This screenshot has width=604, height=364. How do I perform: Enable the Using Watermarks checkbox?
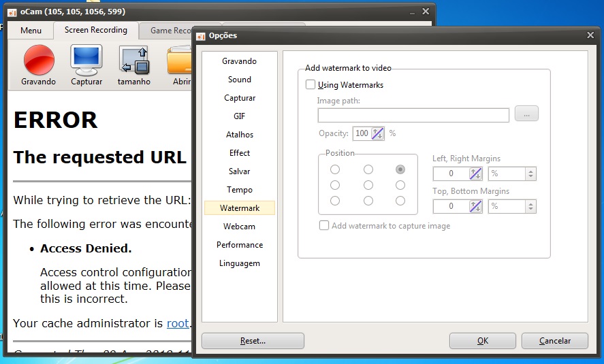coord(311,84)
